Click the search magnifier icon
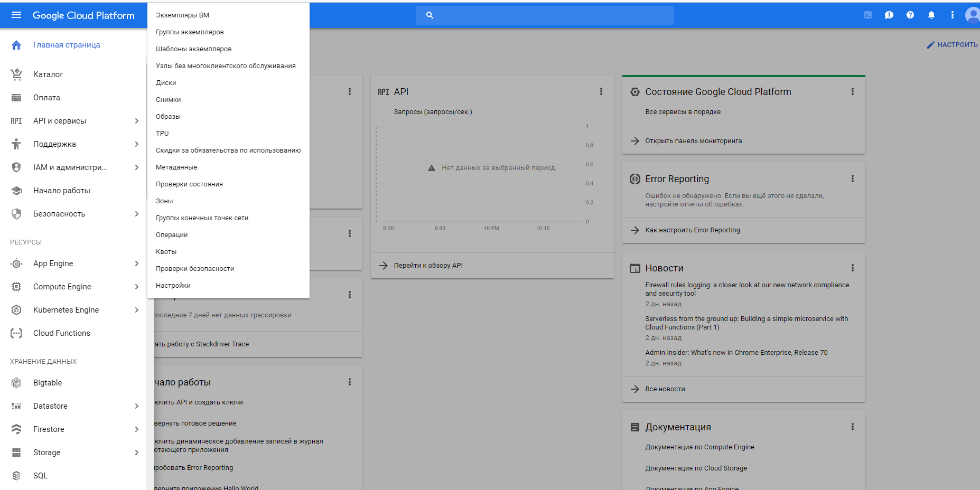Viewport: 980px width, 490px height. [x=430, y=15]
